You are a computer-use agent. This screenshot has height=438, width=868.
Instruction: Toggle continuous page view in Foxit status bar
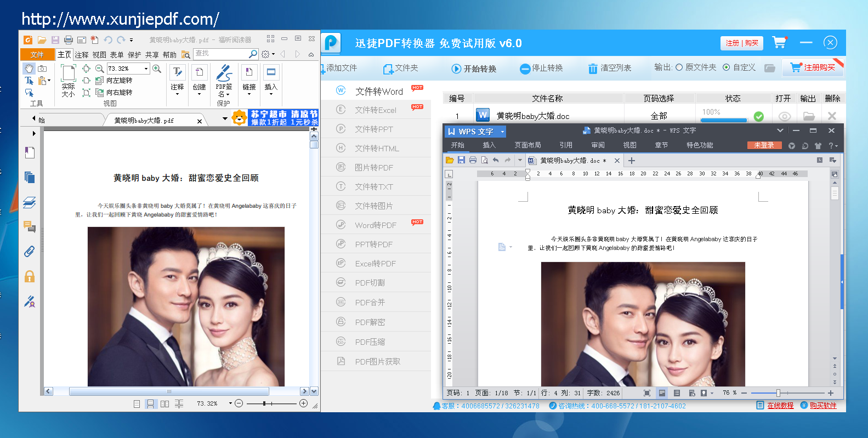tap(150, 404)
